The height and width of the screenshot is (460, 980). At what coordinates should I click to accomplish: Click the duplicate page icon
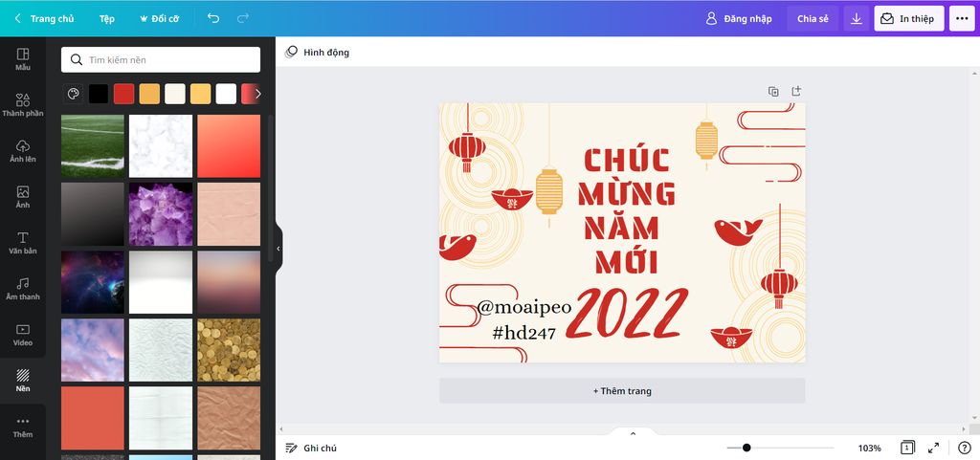coord(773,91)
